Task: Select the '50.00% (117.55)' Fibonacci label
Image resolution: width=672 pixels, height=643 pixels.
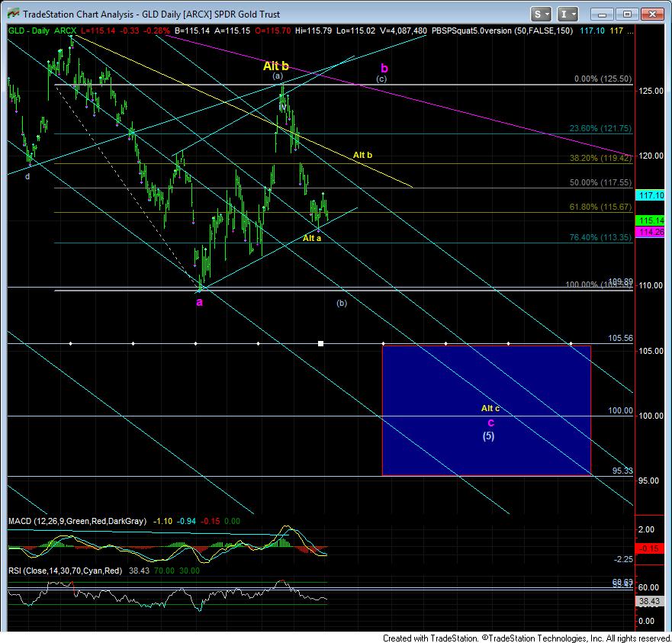Action: [x=600, y=182]
